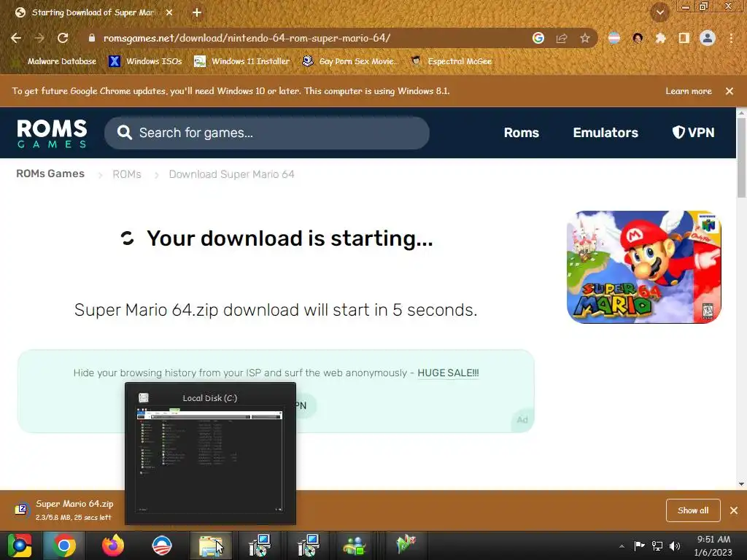Click the HUGE SALE!!! link

448,373
